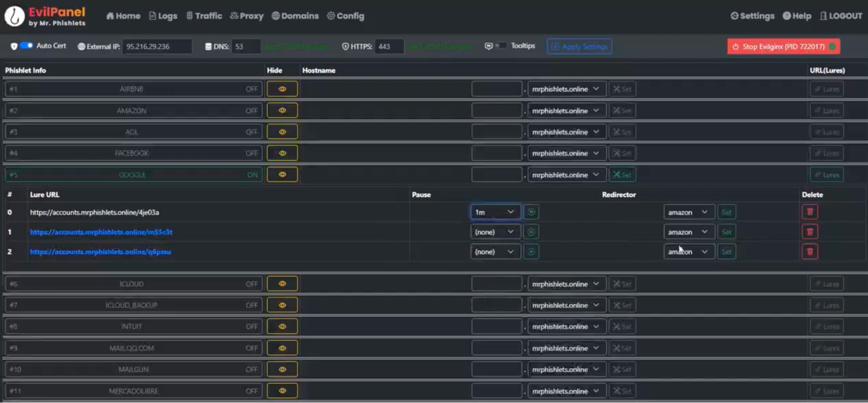The width and height of the screenshot is (868, 403).
Task: Click the Apply Settings button
Action: 579,46
